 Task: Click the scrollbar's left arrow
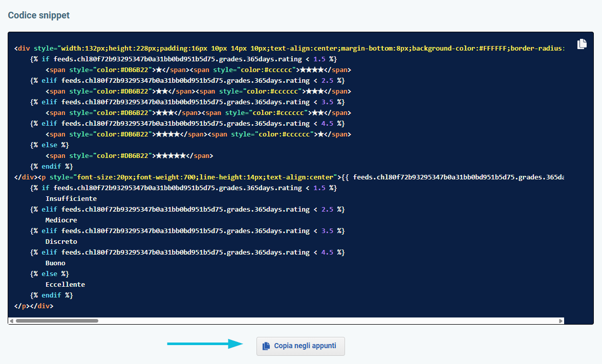click(x=11, y=321)
